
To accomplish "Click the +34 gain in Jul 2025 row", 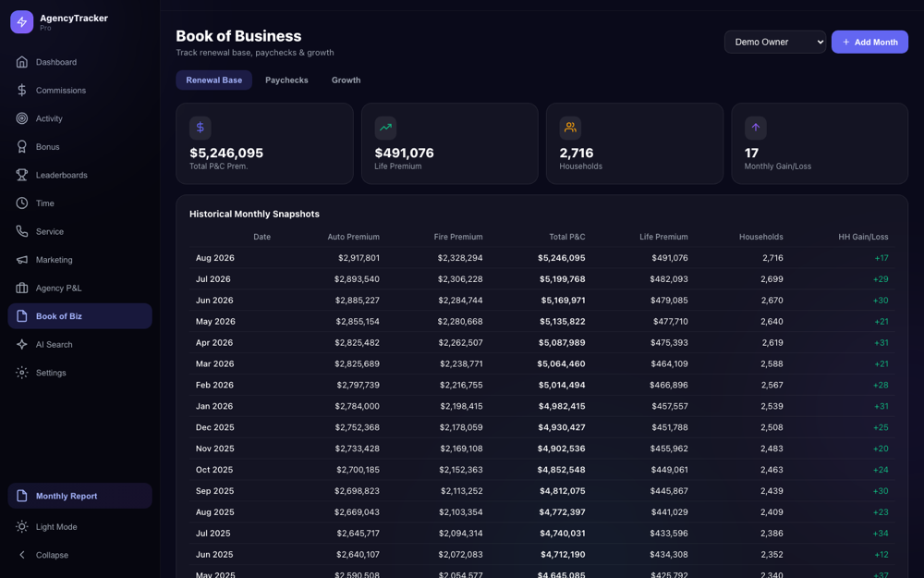I will tap(881, 534).
